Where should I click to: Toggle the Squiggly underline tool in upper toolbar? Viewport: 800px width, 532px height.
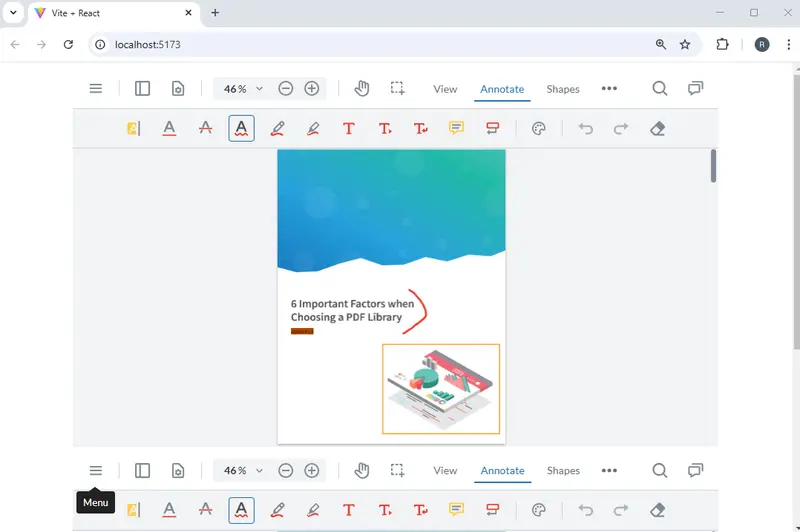(241, 129)
